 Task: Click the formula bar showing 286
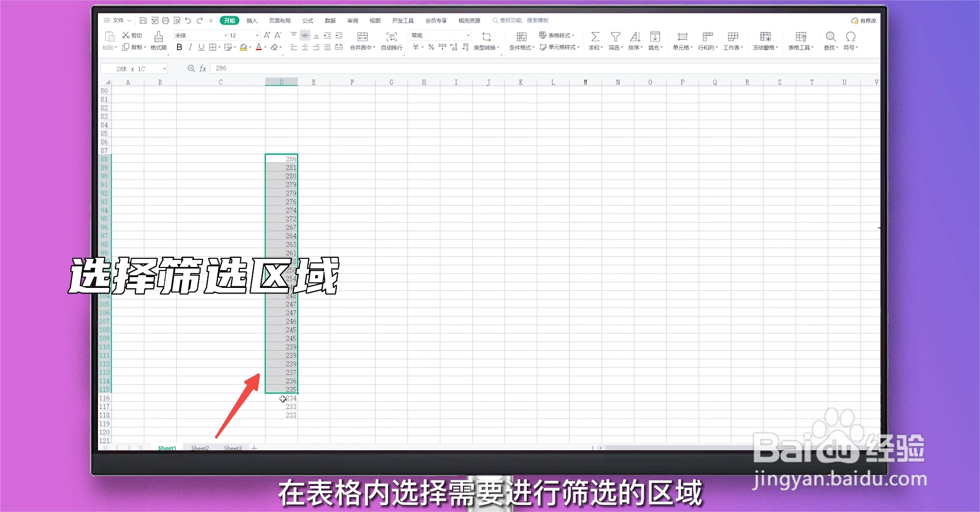coord(545,68)
